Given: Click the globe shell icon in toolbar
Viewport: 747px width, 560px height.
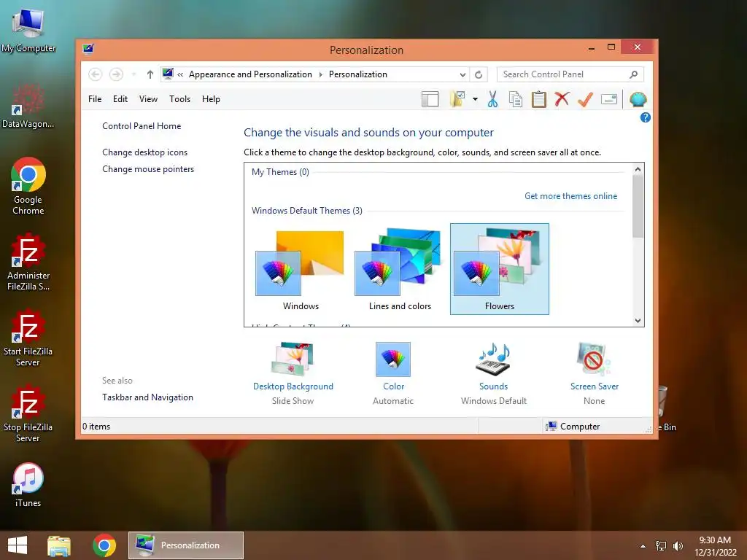Looking at the screenshot, I should [x=638, y=99].
